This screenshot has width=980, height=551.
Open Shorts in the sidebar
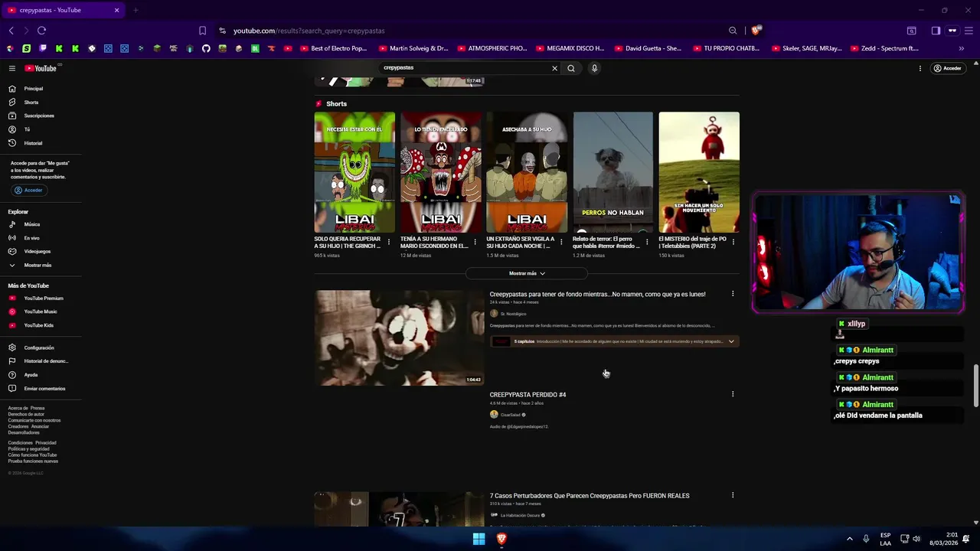[31, 103]
